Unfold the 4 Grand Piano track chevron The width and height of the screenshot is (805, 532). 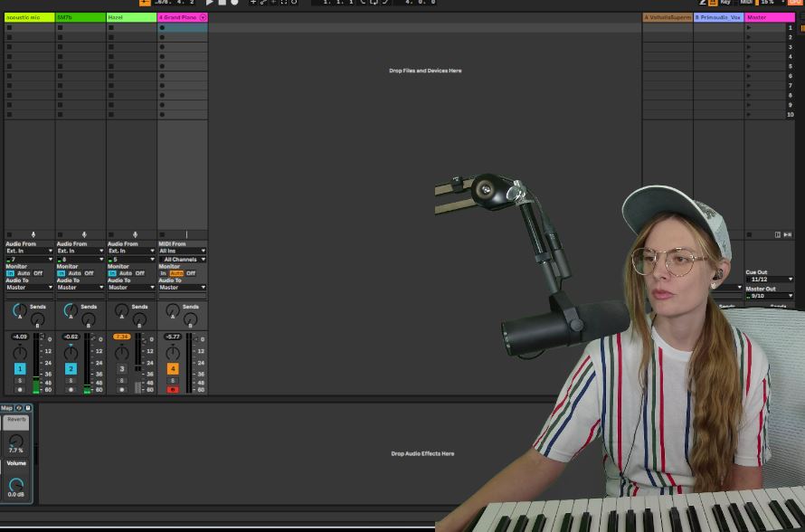coord(203,17)
